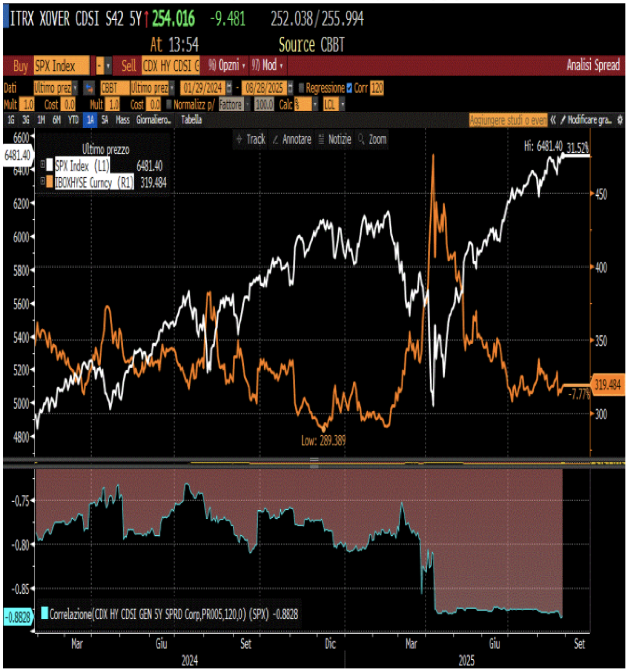Image resolution: width=630 pixels, height=672 pixels.
Task: Open the Fattore dropdown
Action: point(234,104)
